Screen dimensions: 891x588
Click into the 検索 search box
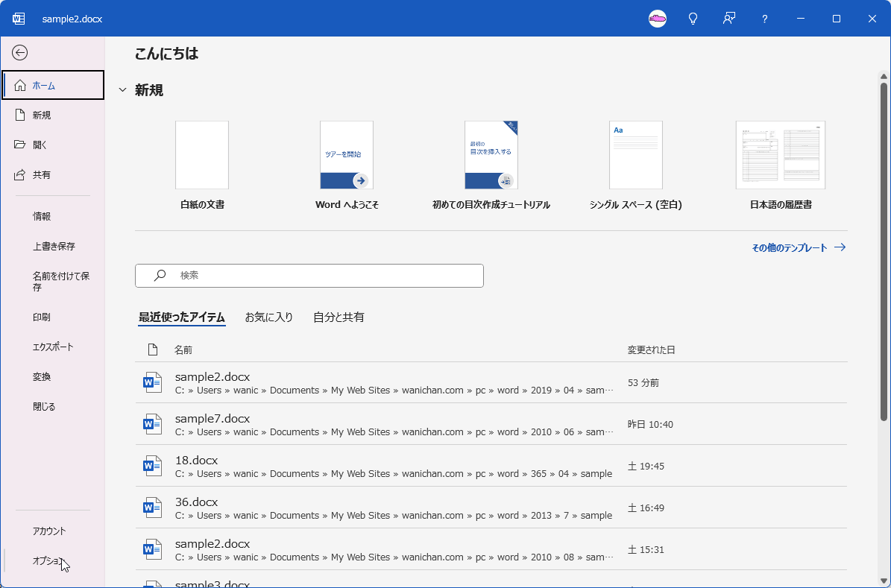tap(309, 276)
